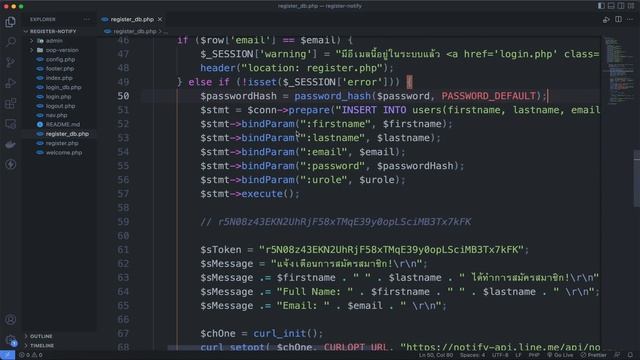Open README.md in the explorer
This screenshot has height=360, width=640.
coord(62,124)
